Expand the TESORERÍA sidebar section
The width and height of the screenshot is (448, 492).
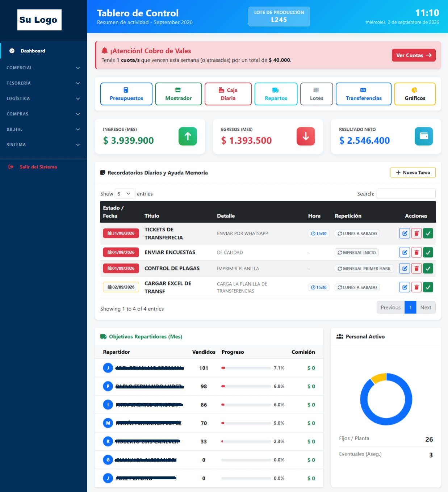(x=43, y=83)
